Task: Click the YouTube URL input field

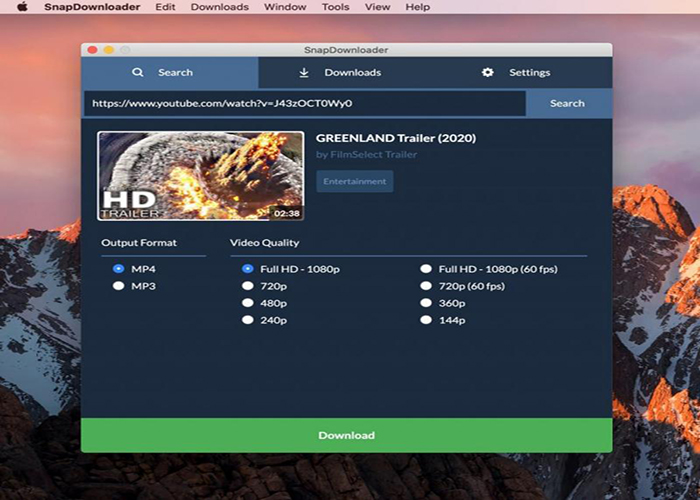Action: point(305,104)
